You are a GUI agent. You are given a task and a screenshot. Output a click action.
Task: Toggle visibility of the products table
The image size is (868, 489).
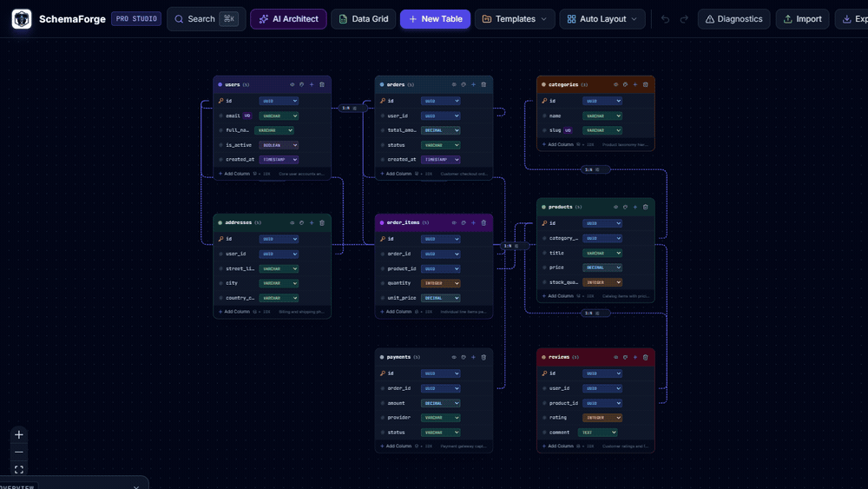[x=615, y=207]
